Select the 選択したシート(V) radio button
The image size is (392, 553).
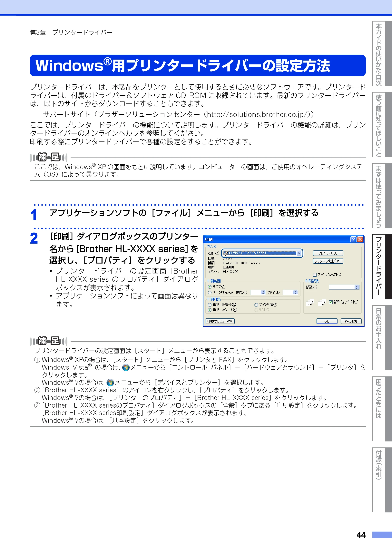(210, 310)
